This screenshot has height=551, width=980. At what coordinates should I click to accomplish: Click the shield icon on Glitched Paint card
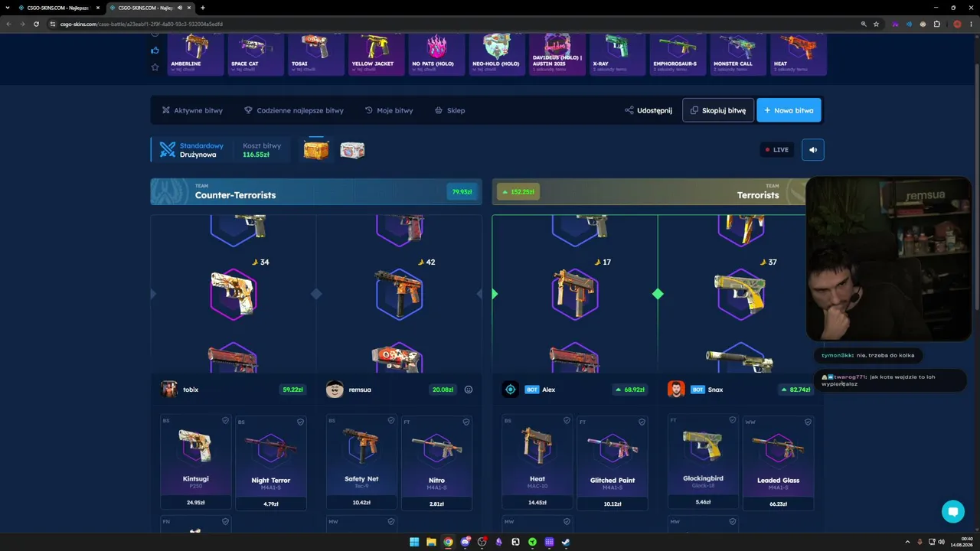pyautogui.click(x=642, y=422)
